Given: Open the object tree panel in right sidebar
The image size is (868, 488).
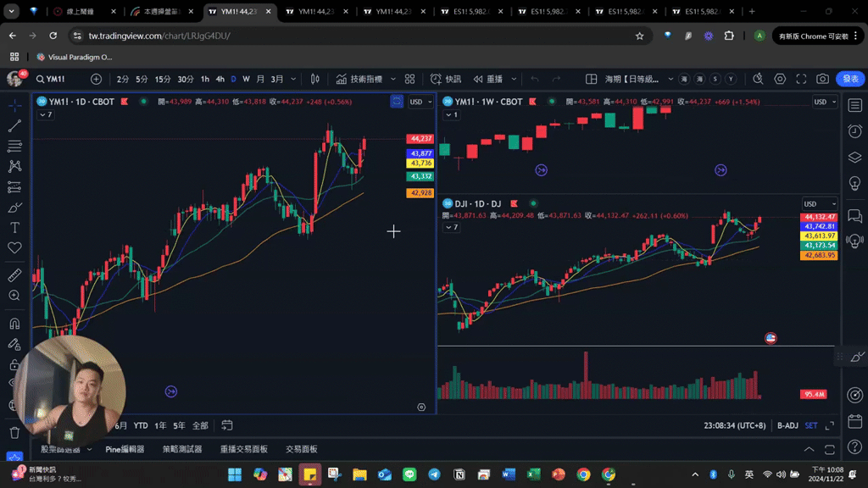Looking at the screenshot, I should click(x=854, y=157).
